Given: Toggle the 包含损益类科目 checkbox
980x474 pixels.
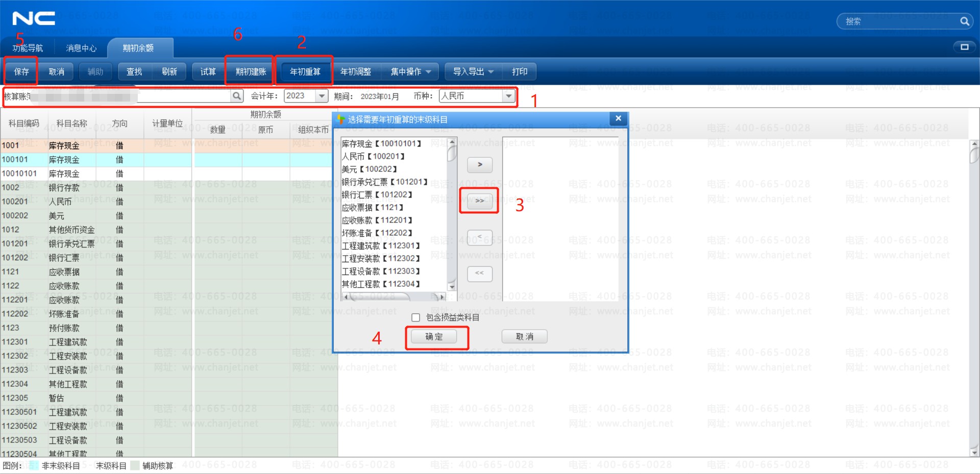Looking at the screenshot, I should pos(416,317).
